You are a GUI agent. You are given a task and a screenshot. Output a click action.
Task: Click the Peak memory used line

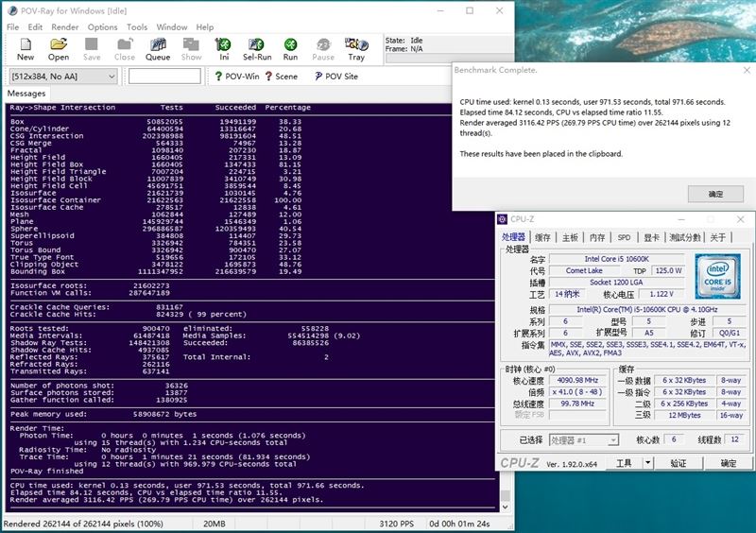coord(103,414)
